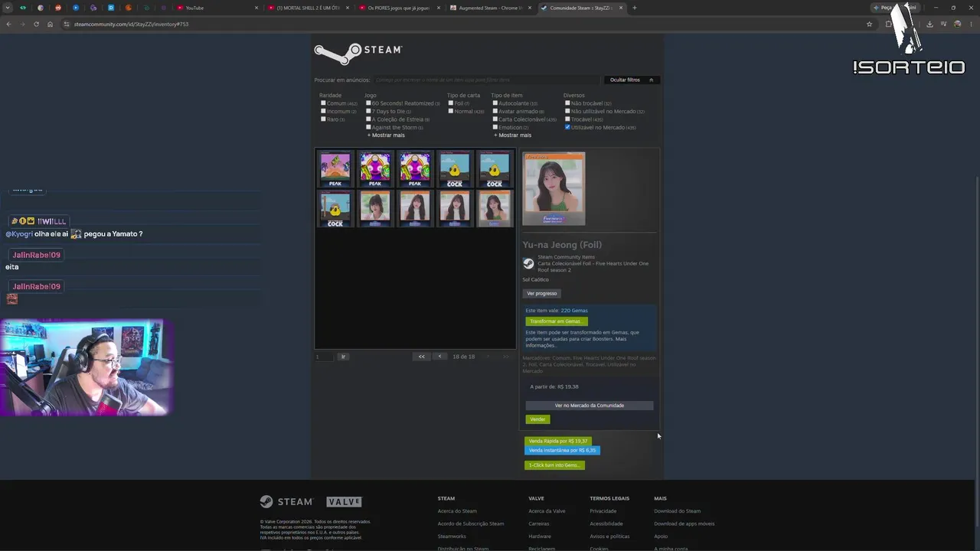Expand Mostrar mais under Jogo

point(386,135)
